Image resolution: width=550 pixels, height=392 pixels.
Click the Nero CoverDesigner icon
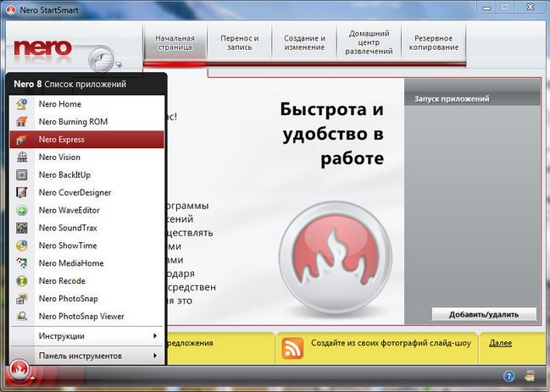point(22,192)
